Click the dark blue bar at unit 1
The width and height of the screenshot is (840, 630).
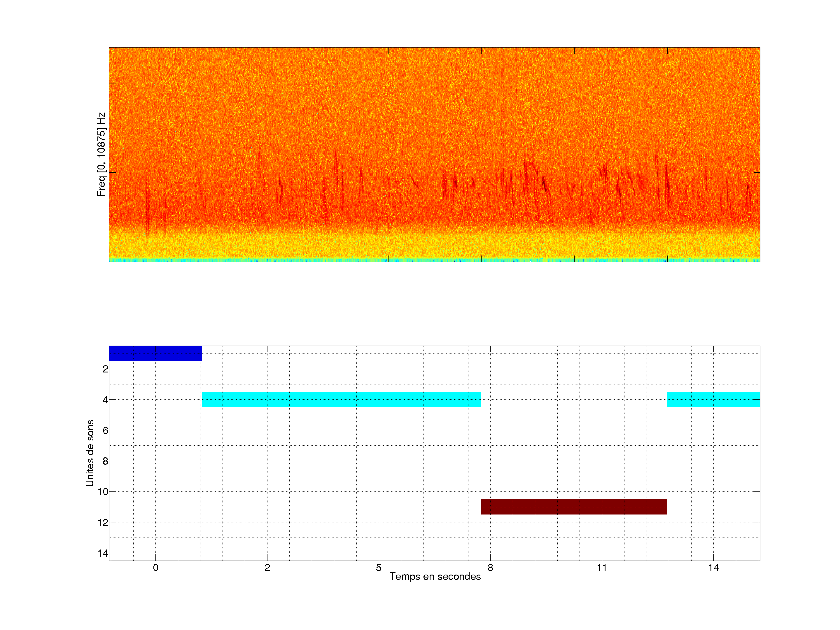coord(155,353)
